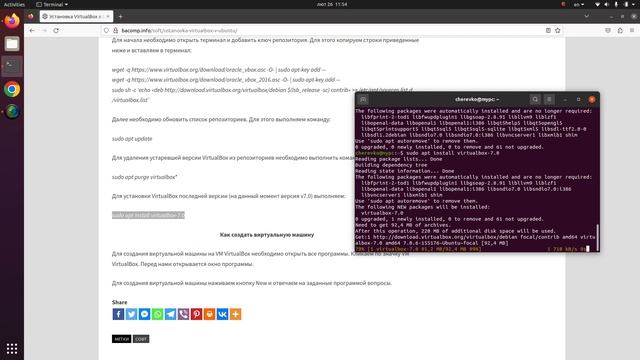Show site security lock information

(x=116, y=31)
